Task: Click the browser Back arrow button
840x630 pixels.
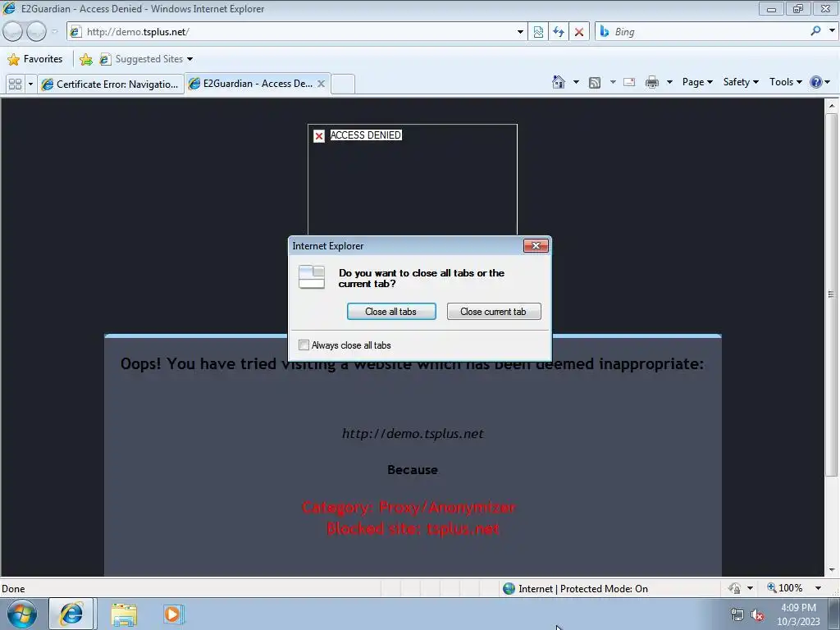Action: (12, 32)
